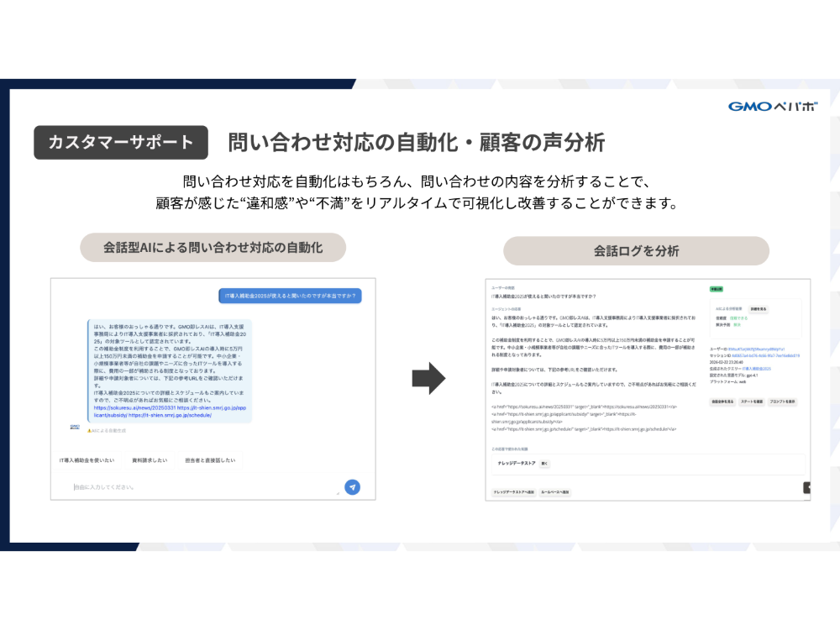Click the log timestamp 2026-02-22 23:26:40
This screenshot has height=630, width=840.
click(726, 362)
